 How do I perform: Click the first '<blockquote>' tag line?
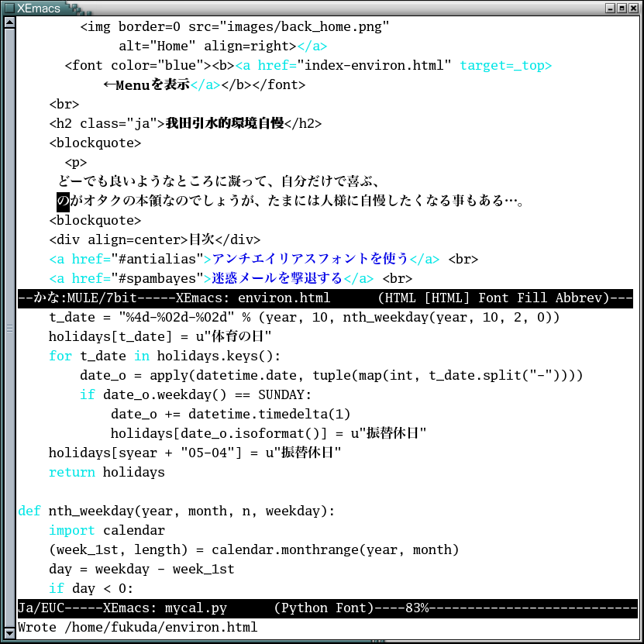click(x=95, y=143)
